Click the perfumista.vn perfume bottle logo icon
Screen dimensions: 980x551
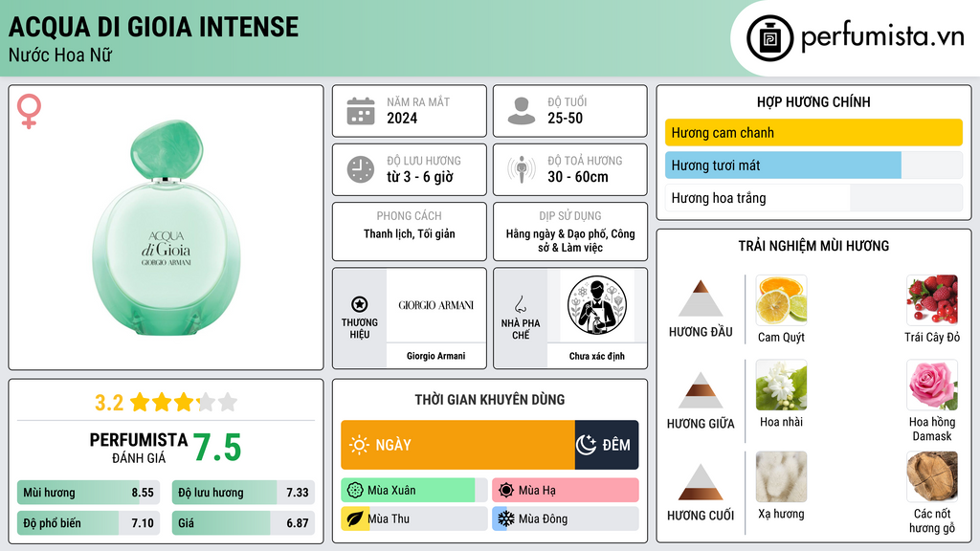pyautogui.click(x=769, y=38)
